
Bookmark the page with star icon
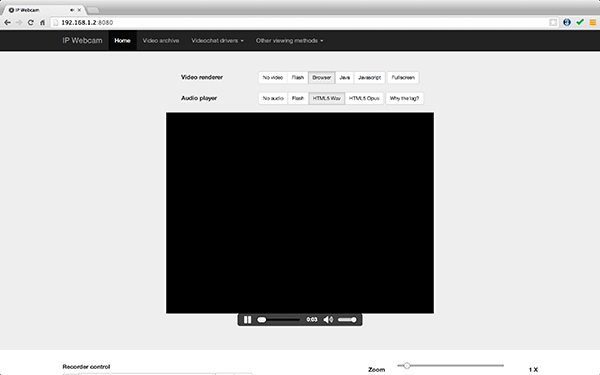click(x=553, y=23)
